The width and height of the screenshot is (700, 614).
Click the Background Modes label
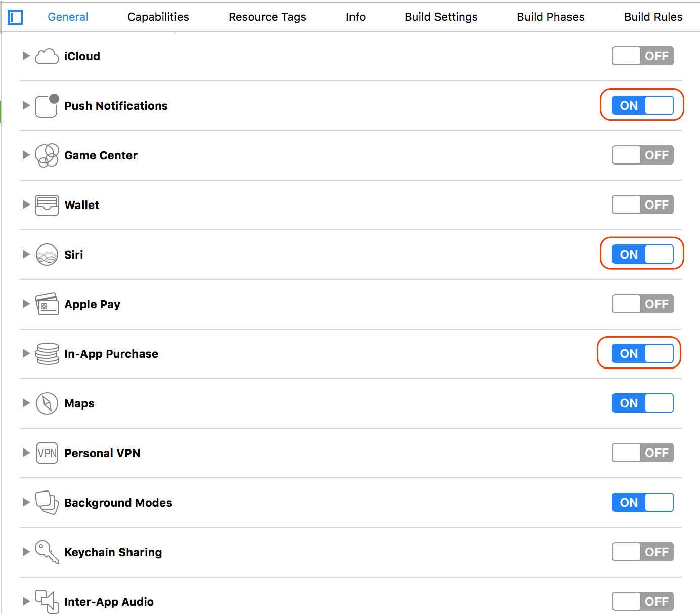coord(118,503)
